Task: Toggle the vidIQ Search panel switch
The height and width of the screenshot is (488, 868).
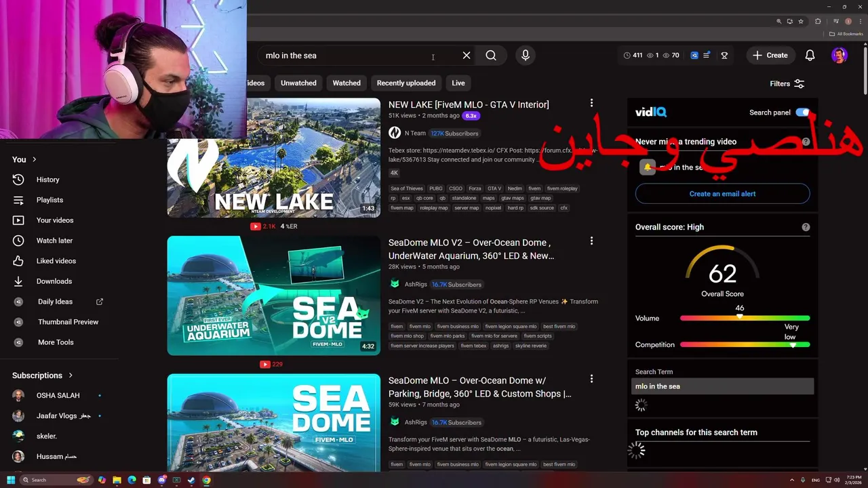Action: point(802,113)
